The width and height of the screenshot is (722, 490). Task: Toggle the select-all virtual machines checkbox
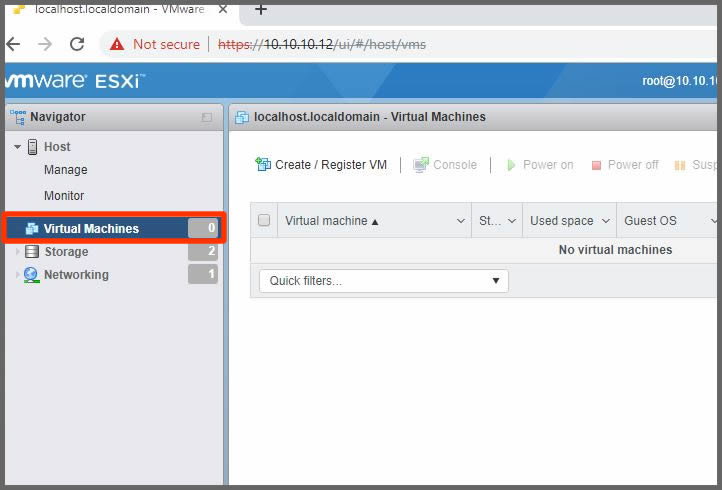[x=264, y=220]
